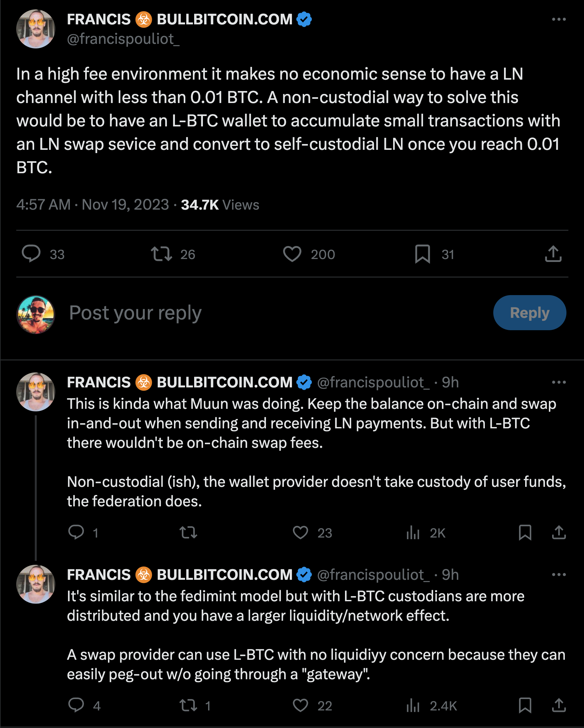Repost the reply about Muun wallet
The image size is (584, 728).
(188, 533)
